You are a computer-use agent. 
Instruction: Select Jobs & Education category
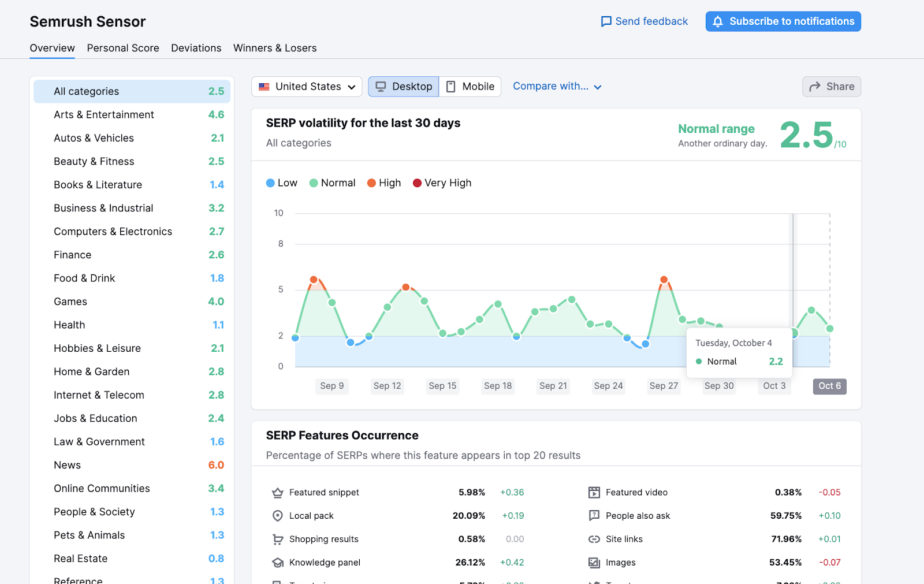(132, 418)
